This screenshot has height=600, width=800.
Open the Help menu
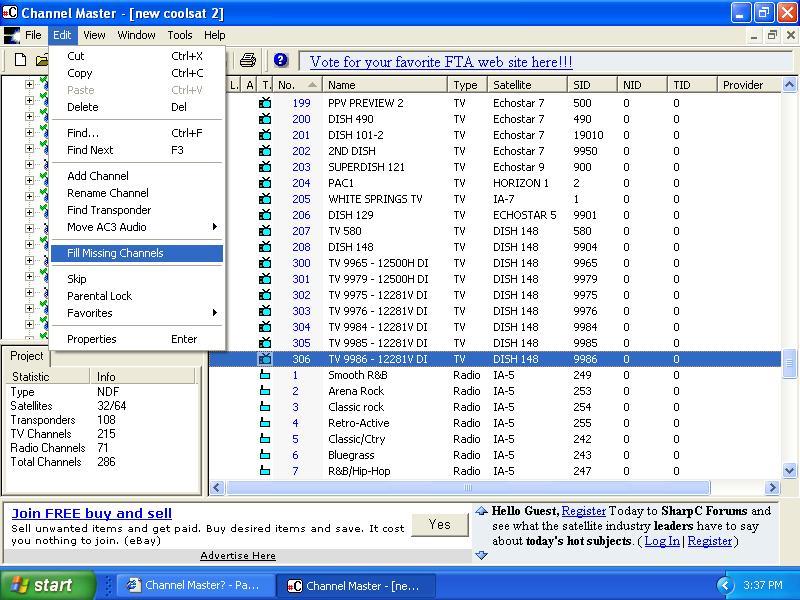(214, 35)
